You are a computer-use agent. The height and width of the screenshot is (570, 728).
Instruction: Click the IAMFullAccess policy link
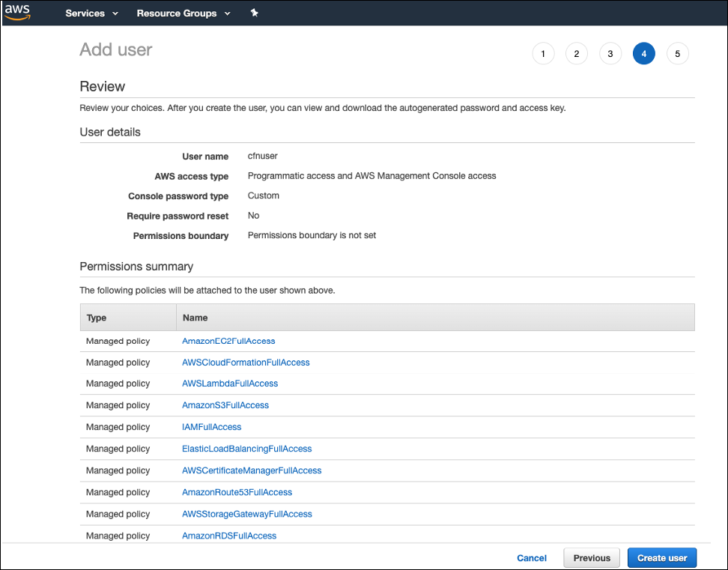pyautogui.click(x=212, y=427)
